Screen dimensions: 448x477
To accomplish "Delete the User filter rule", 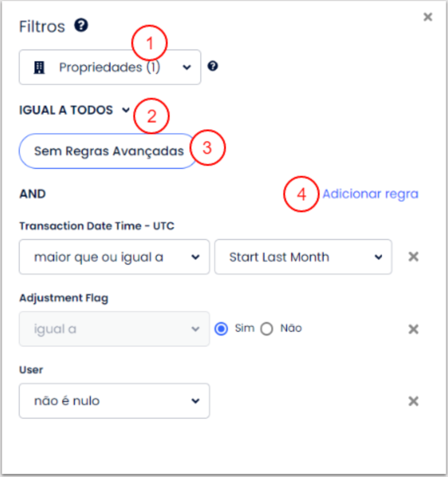I will coord(413,401).
